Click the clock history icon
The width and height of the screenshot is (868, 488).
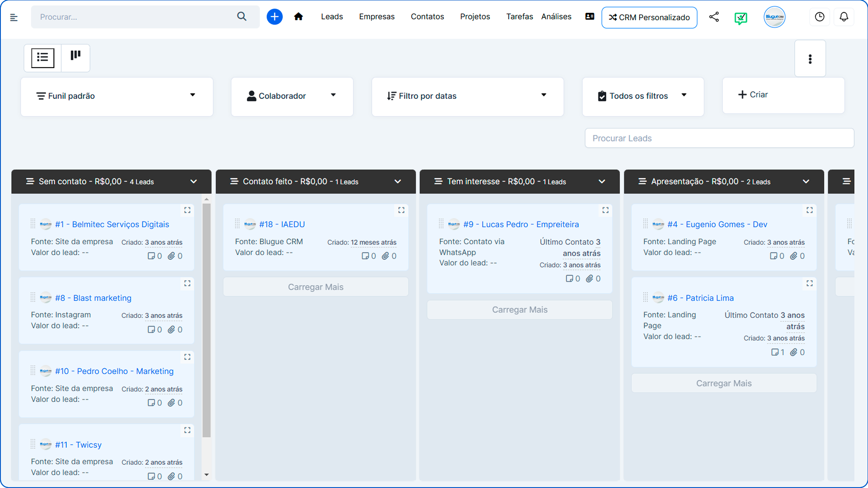819,17
